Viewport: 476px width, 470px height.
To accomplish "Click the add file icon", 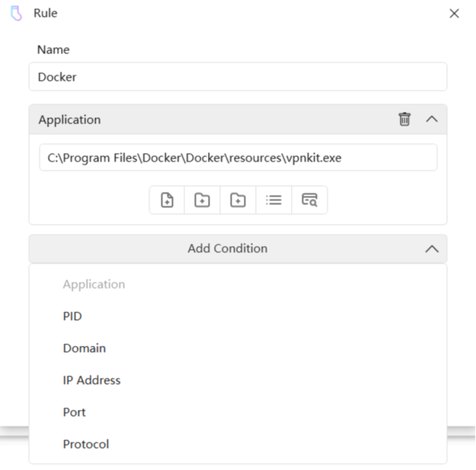I will tap(167, 200).
